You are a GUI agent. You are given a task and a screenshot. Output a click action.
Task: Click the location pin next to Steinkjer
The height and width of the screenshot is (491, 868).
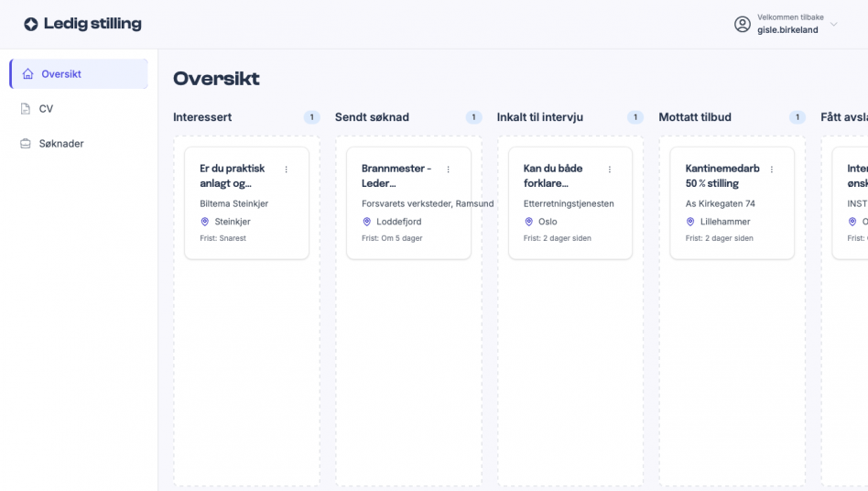(x=205, y=222)
